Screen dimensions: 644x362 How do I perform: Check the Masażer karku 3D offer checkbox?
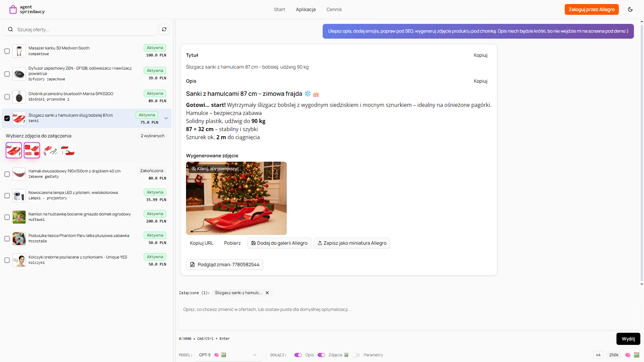point(7,51)
